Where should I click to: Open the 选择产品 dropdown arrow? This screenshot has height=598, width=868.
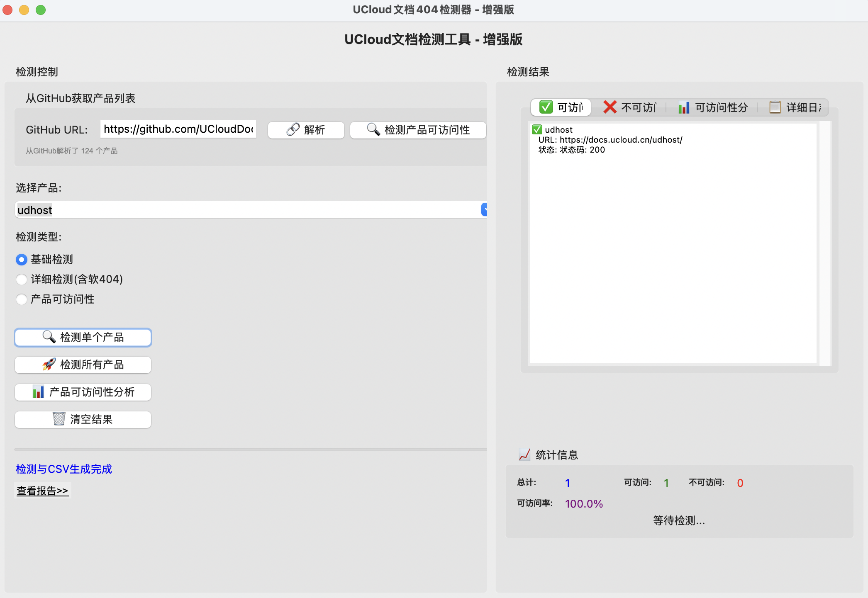[x=484, y=209]
